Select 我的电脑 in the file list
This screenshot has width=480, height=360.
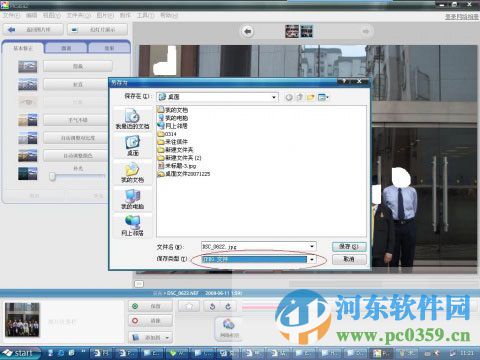click(173, 118)
